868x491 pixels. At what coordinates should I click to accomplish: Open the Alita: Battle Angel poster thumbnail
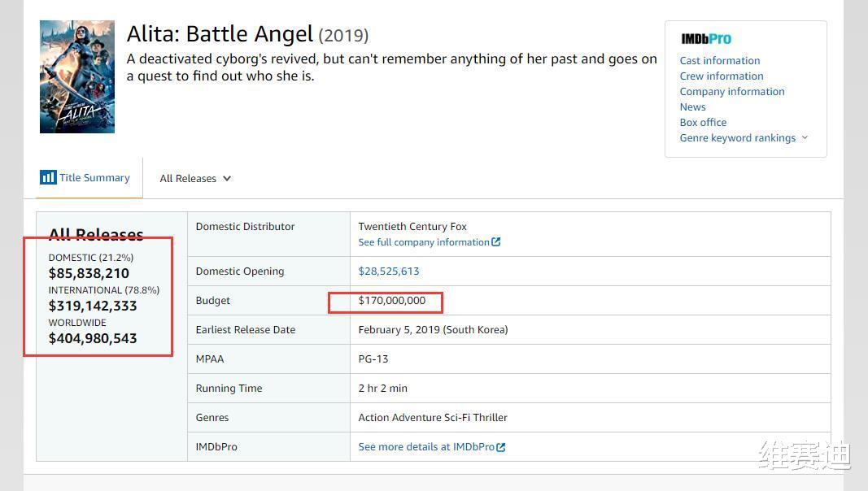[x=77, y=77]
